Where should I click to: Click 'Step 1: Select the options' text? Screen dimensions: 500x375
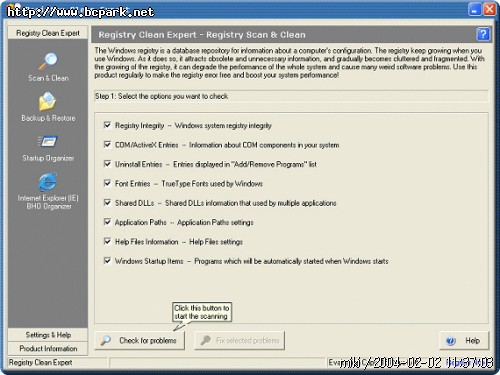pyautogui.click(x=162, y=96)
